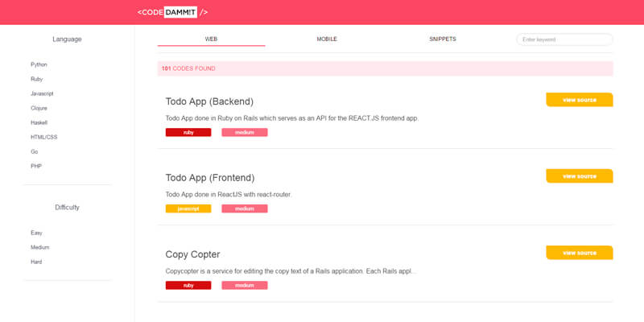Choose Easy difficulty
Screen dimensions: 644x322
pos(36,233)
